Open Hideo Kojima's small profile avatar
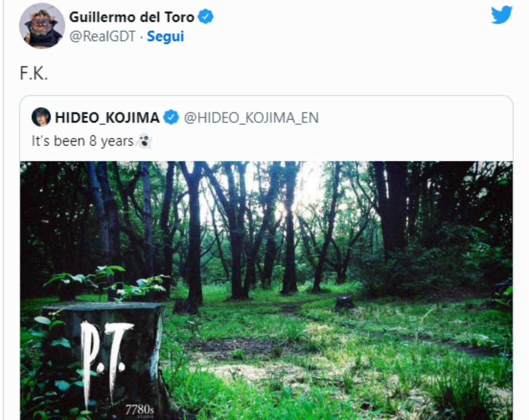The height and width of the screenshot is (420, 529). pyautogui.click(x=41, y=117)
